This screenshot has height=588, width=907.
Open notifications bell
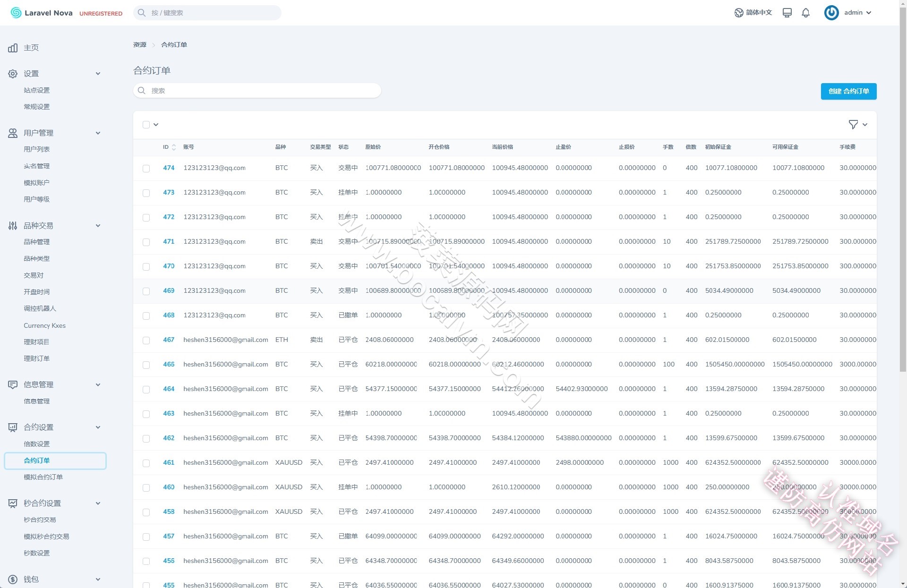tap(806, 13)
